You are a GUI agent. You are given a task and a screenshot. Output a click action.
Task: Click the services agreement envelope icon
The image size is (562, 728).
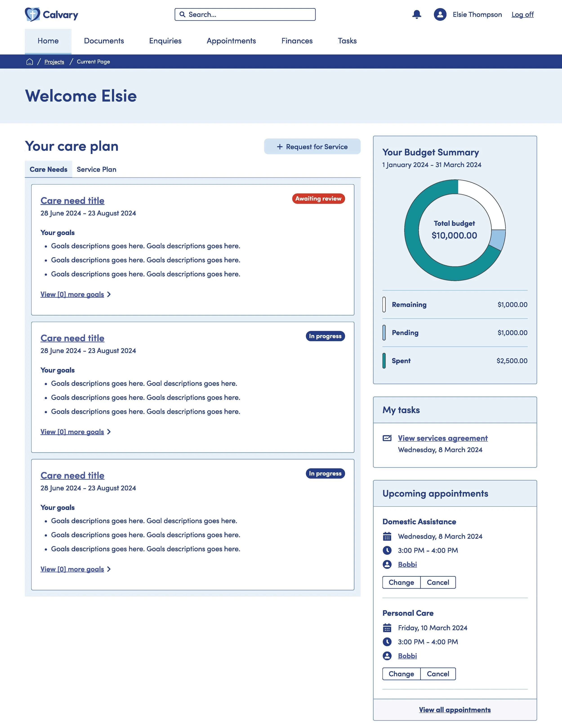387,438
